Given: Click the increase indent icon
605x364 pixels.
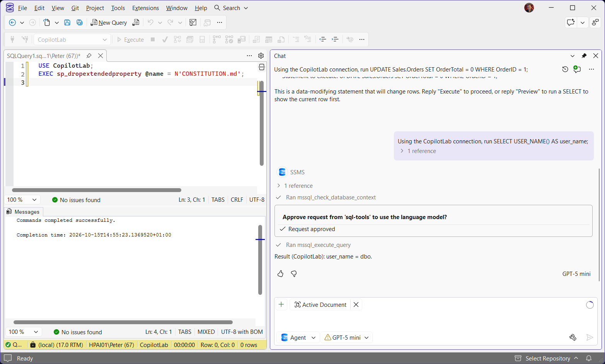Looking at the screenshot, I should [x=335, y=39].
